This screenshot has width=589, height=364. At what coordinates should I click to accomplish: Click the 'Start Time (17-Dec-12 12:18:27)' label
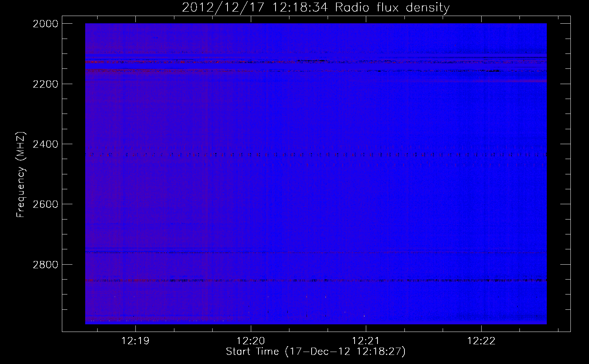point(316,352)
